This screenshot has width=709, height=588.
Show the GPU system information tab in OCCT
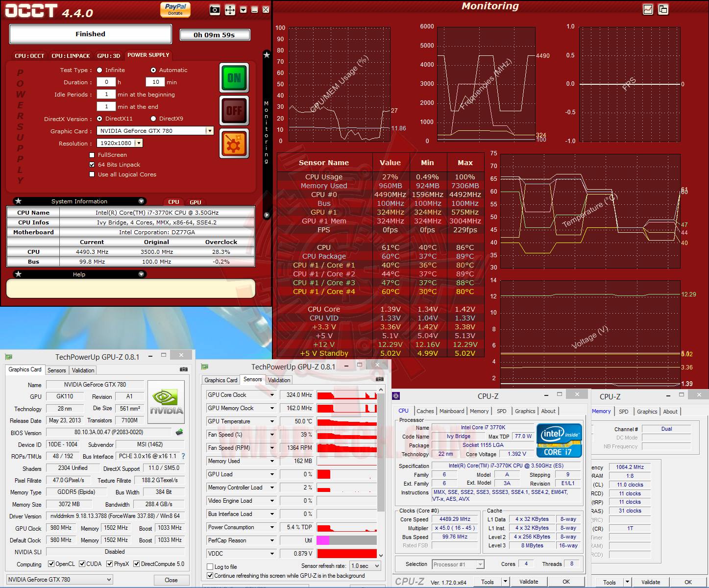pyautogui.click(x=196, y=202)
